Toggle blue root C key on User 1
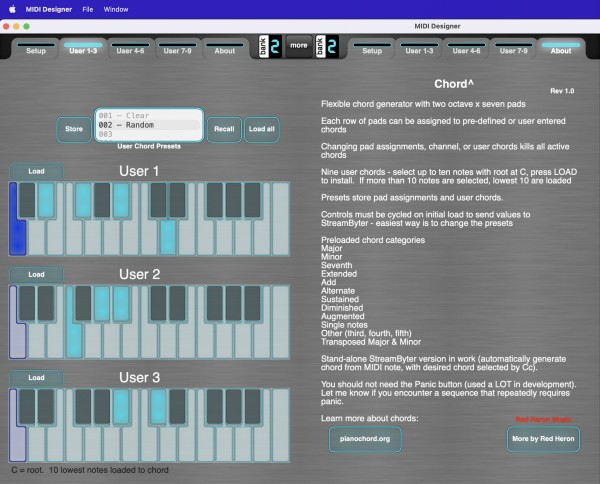600x484 pixels. pos(16,237)
